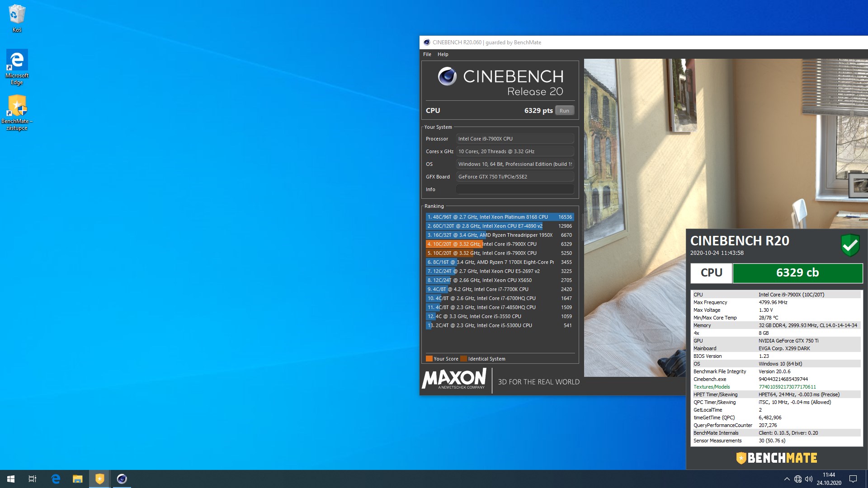Click the BenchMate Internals row
This screenshot has height=488, width=868.
tap(776, 433)
